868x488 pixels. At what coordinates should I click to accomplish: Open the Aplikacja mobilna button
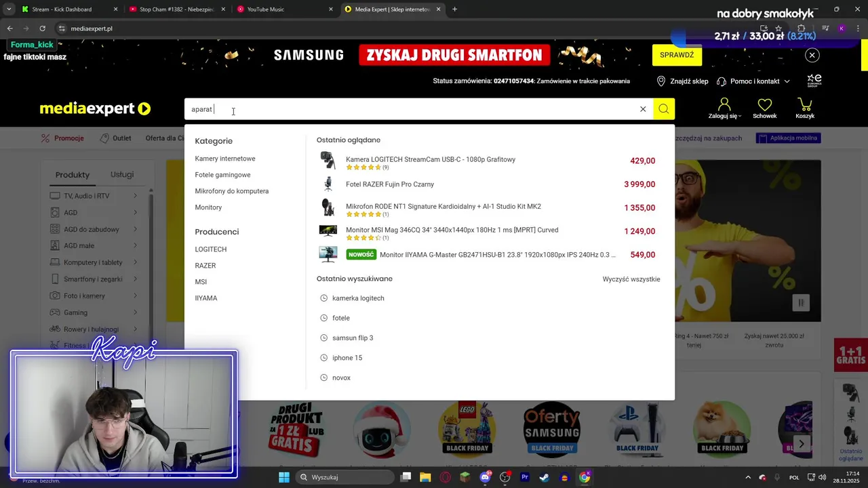pos(789,138)
